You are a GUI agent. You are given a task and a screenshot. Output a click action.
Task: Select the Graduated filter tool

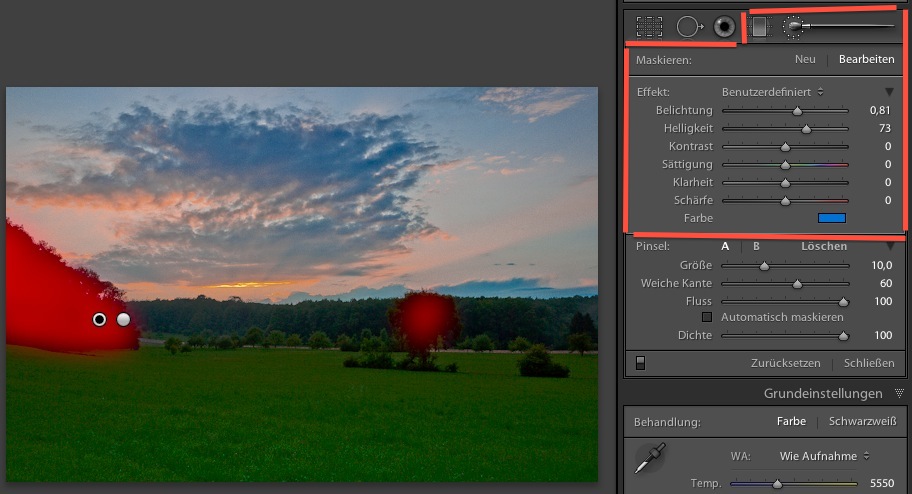(760, 27)
